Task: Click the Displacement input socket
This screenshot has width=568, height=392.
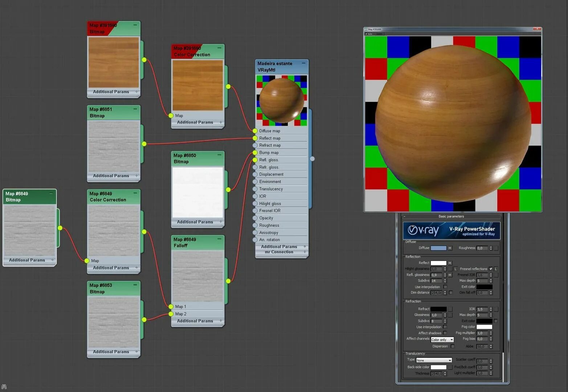Action: pyautogui.click(x=255, y=175)
